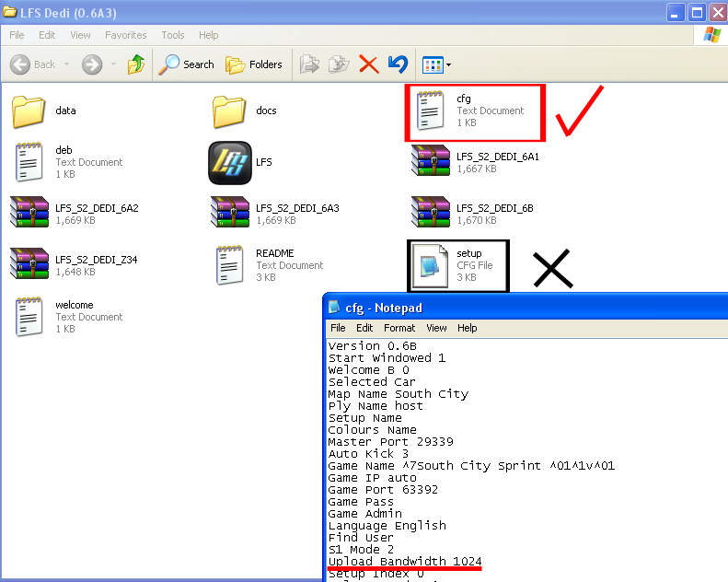Click the 'Game IP auto' line
This screenshot has height=582, width=728.
click(373, 478)
